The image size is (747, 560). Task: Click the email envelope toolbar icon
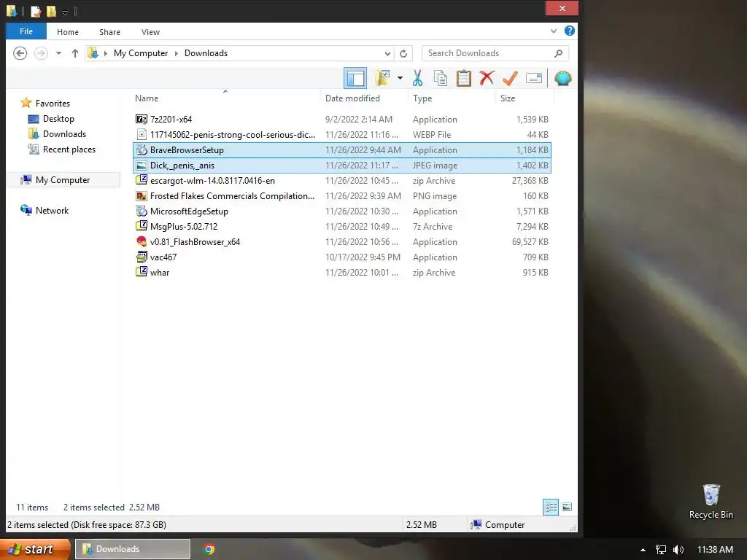[533, 78]
